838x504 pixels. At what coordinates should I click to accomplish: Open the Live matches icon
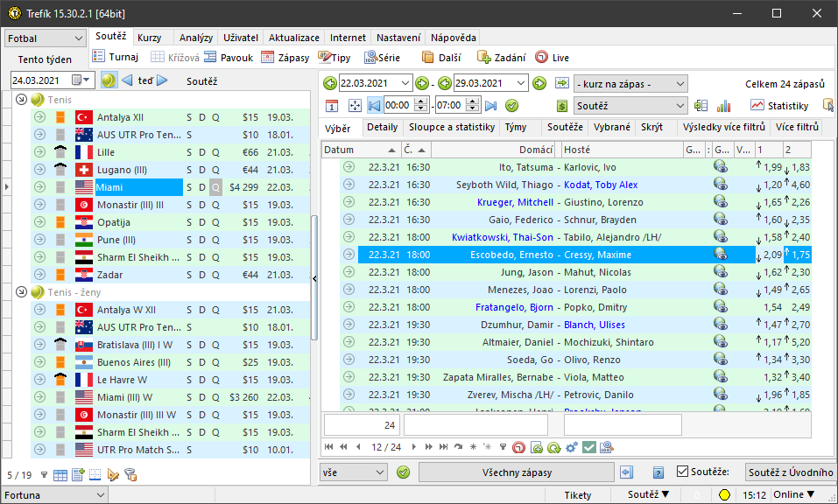coord(541,58)
